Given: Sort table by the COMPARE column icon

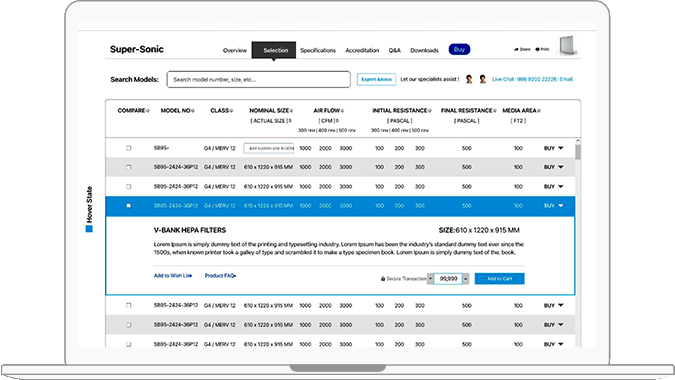Looking at the screenshot, I should [148, 111].
